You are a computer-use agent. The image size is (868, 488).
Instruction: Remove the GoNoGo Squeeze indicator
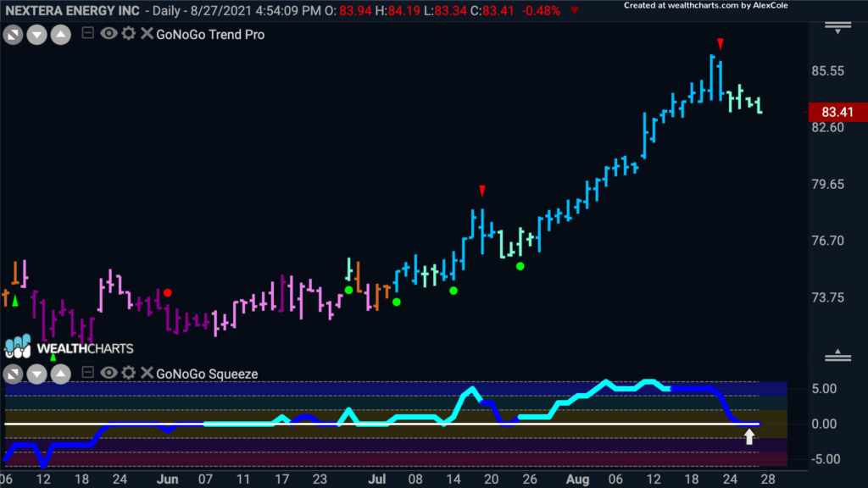(x=147, y=373)
